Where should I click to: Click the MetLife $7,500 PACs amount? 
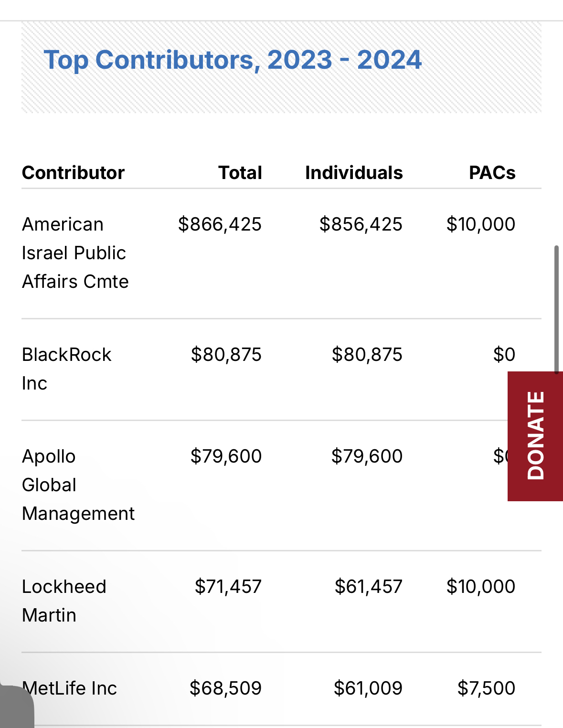click(486, 688)
